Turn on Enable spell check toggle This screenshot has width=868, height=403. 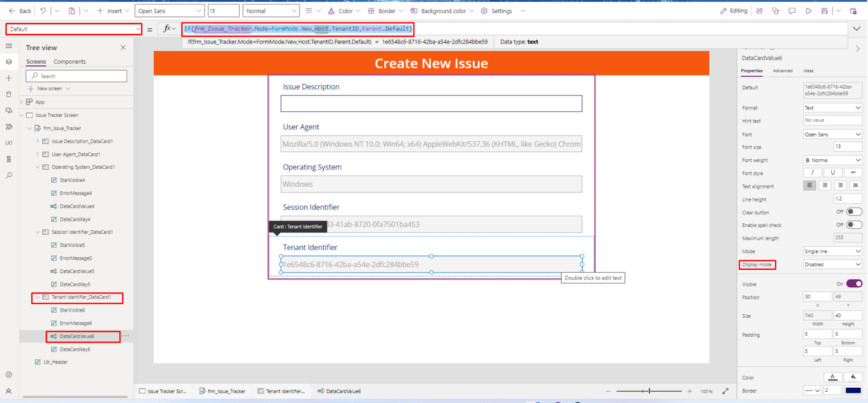(x=854, y=225)
